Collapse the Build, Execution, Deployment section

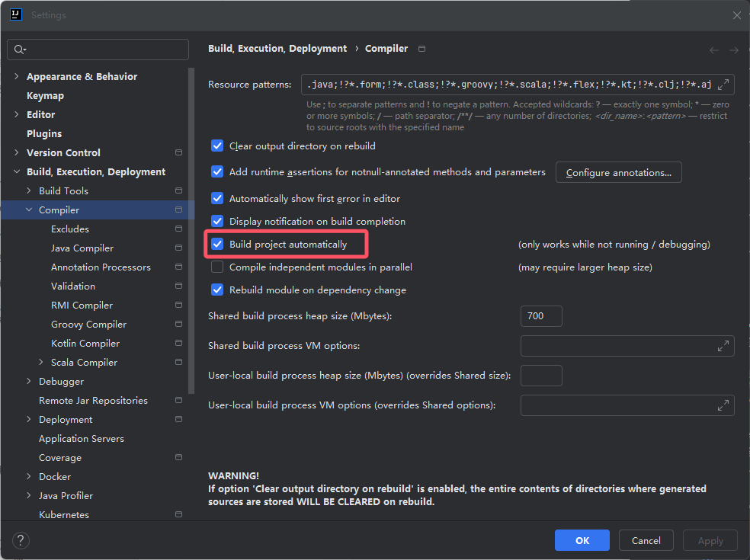pyautogui.click(x=17, y=171)
